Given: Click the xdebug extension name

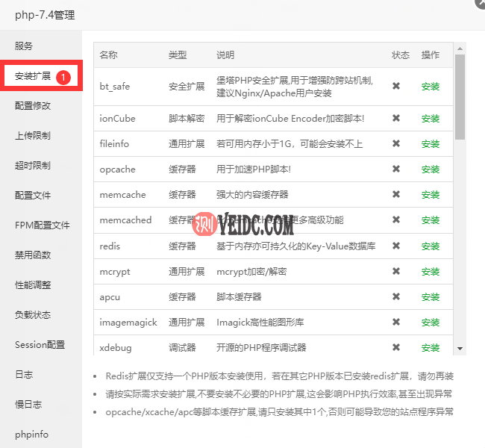Looking at the screenshot, I should tap(116, 348).
